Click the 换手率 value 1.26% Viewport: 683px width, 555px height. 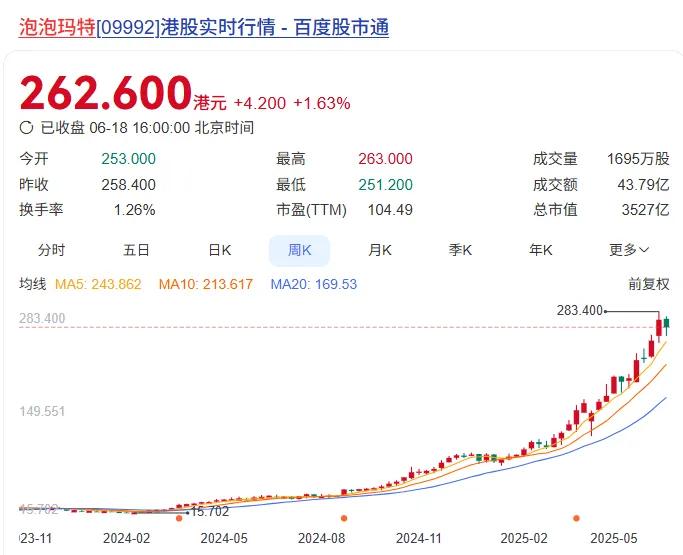[135, 210]
